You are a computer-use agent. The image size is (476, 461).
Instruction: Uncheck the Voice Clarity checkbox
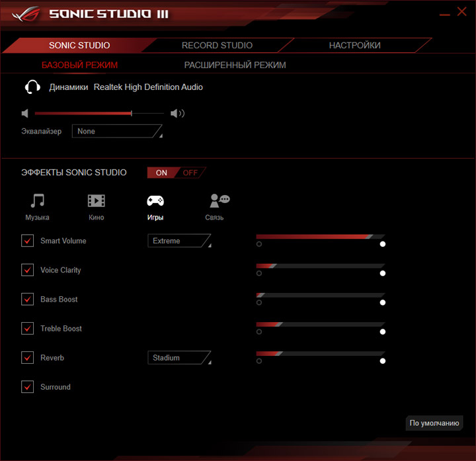[27, 270]
